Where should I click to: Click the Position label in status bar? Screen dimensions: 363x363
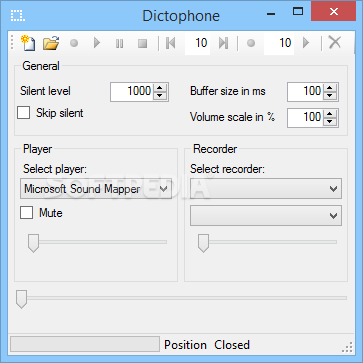[185, 345]
